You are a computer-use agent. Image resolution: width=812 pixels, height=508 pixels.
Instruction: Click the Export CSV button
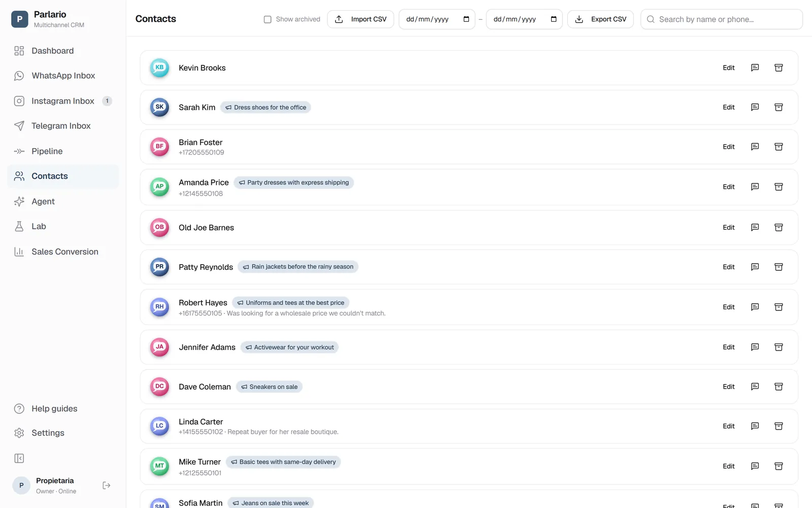pos(600,19)
